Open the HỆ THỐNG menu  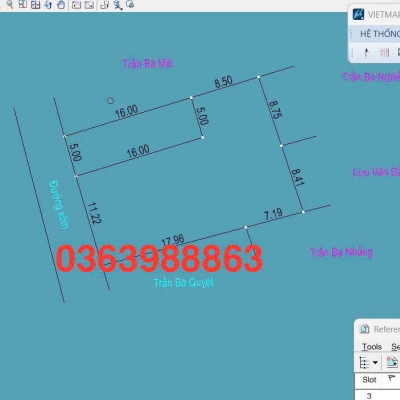[x=380, y=34]
